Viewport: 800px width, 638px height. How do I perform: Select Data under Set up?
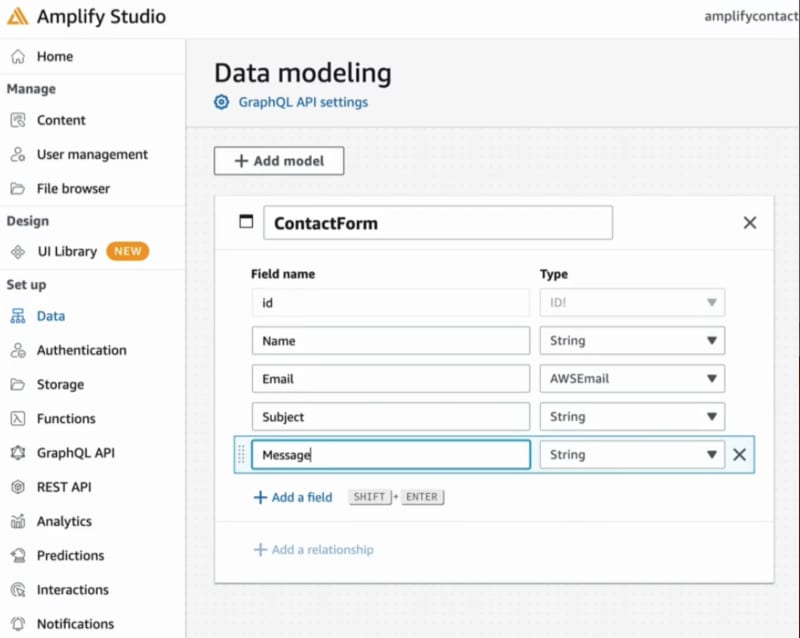[x=51, y=316]
